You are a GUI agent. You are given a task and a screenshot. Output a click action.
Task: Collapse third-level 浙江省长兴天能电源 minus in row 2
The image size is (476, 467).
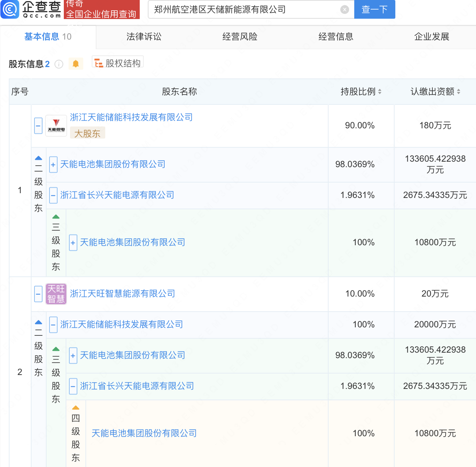(73, 386)
